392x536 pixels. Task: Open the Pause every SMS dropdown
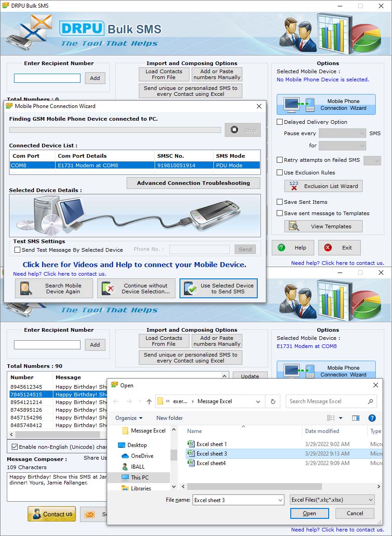[x=342, y=133]
